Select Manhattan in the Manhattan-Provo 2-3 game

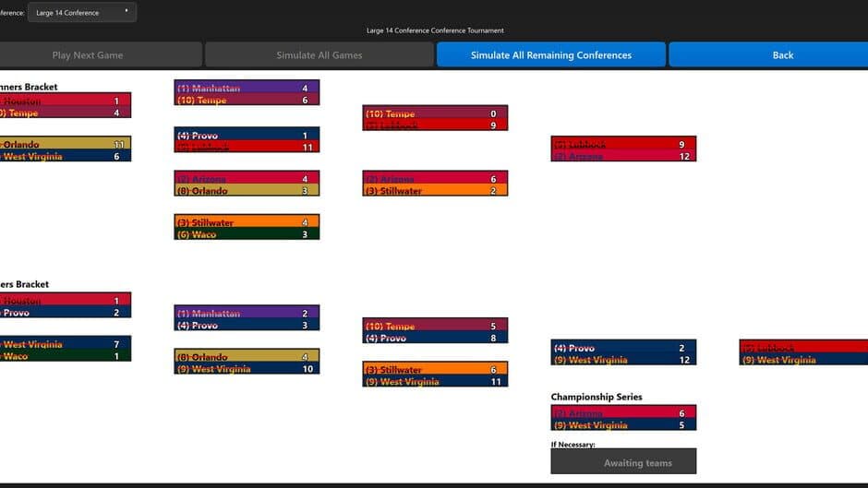pos(247,314)
